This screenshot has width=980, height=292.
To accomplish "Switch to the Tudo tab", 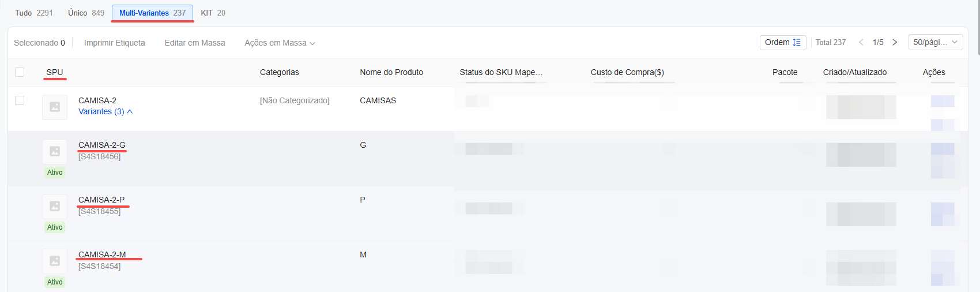I will tap(33, 13).
